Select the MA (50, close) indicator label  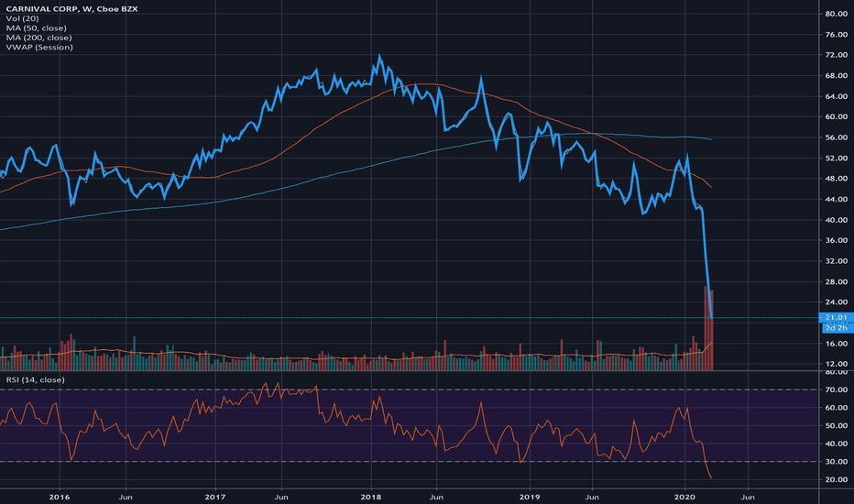[37, 28]
